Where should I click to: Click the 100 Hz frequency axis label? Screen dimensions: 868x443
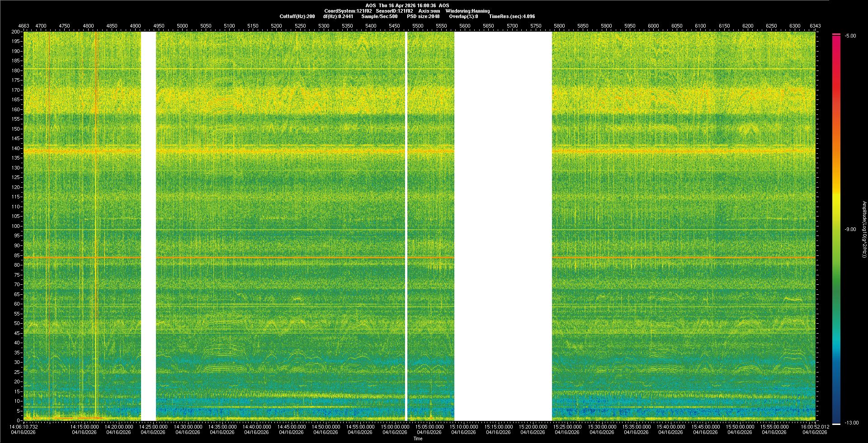point(16,226)
